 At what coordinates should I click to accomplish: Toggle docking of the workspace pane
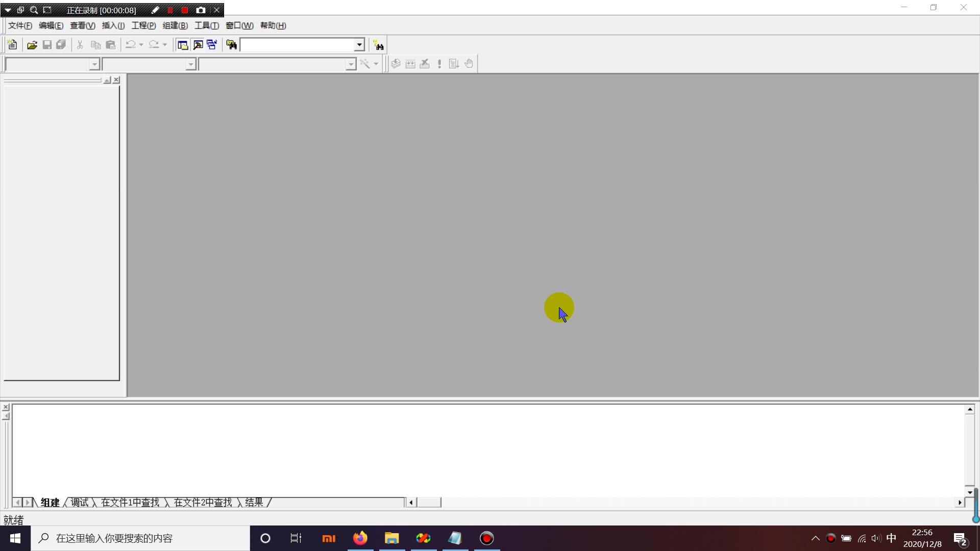(x=107, y=80)
